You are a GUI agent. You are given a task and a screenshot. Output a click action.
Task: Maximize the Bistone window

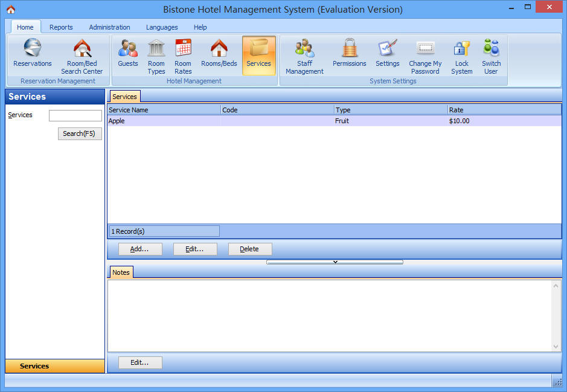click(x=528, y=7)
